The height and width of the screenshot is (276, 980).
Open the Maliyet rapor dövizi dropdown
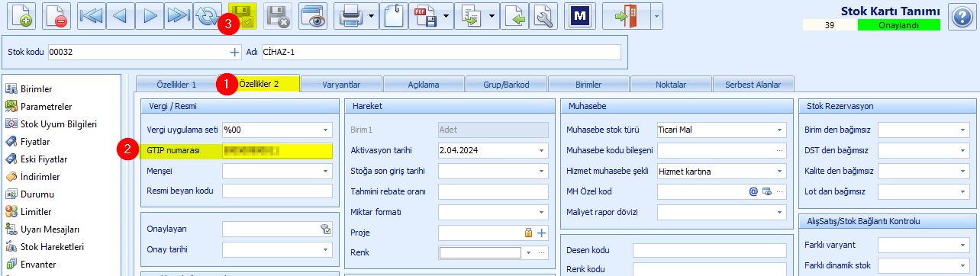click(780, 212)
